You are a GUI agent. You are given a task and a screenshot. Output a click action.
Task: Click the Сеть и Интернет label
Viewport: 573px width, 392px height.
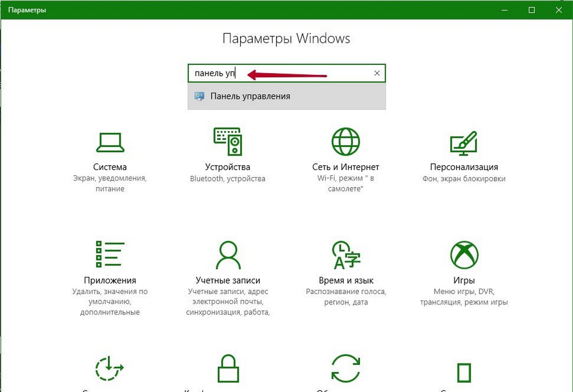[346, 167]
